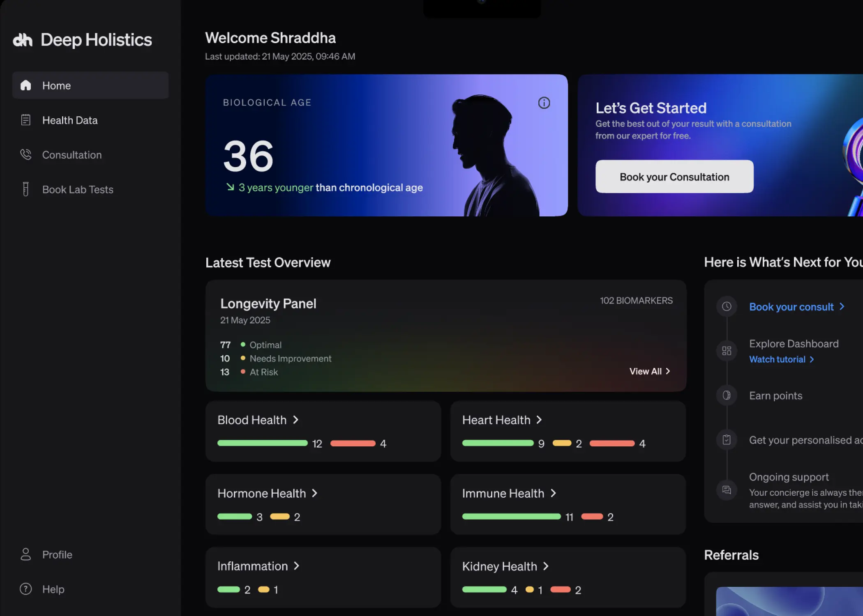Click the Book Lab Tests test-tube icon
The image size is (863, 616).
[x=25, y=189]
